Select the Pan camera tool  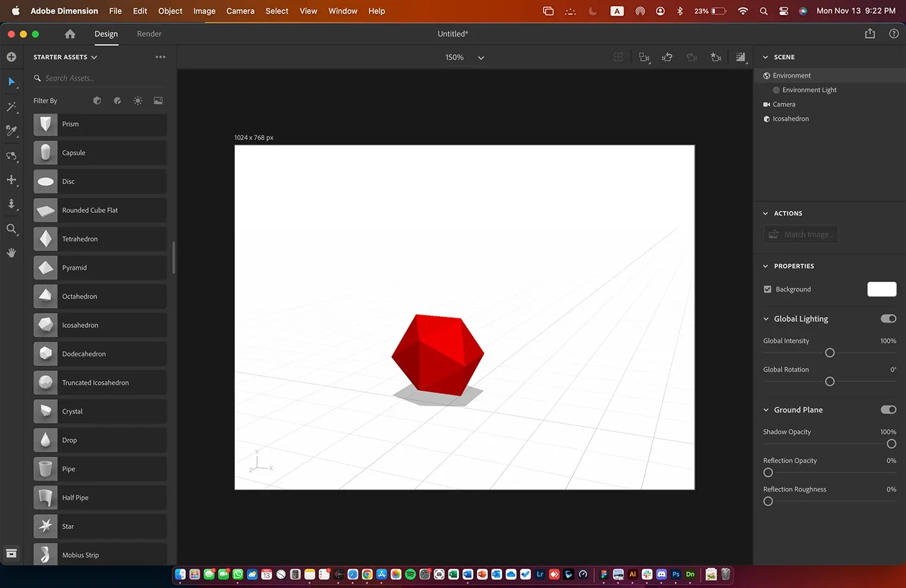[x=12, y=180]
